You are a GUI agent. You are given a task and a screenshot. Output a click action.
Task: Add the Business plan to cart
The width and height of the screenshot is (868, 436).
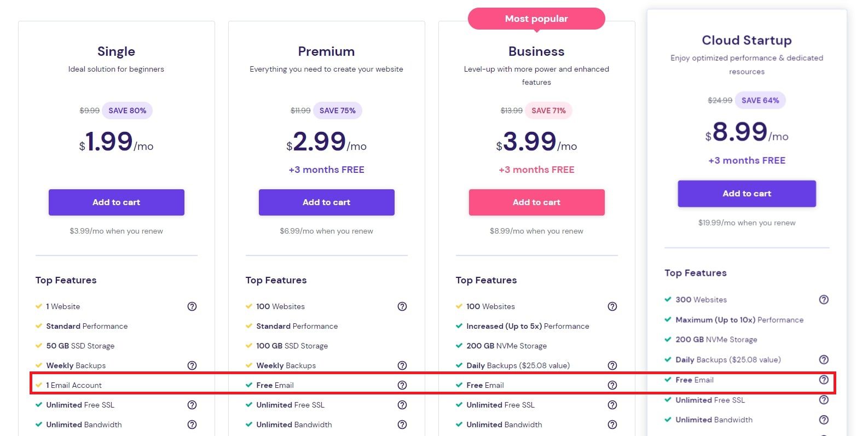click(x=536, y=202)
